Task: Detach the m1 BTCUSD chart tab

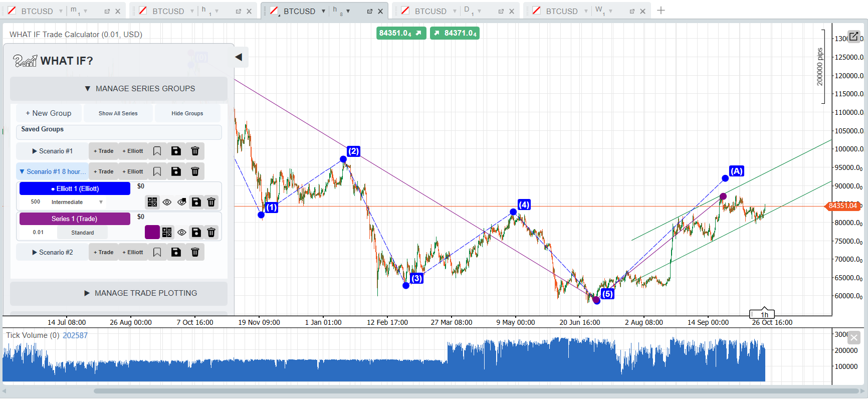Action: tap(107, 11)
